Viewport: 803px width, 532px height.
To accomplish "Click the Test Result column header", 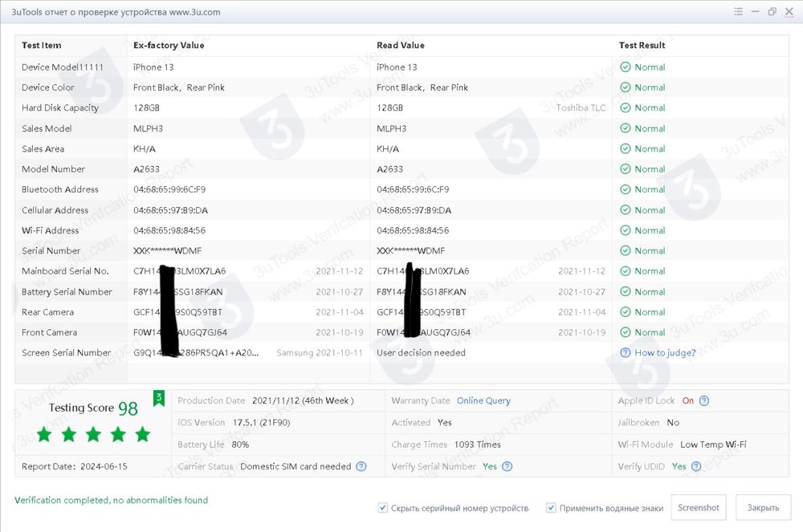I will click(x=642, y=45).
